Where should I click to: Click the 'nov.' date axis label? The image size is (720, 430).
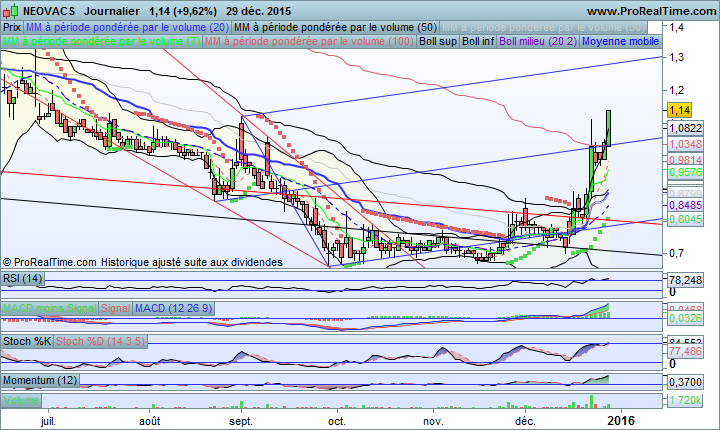(433, 421)
